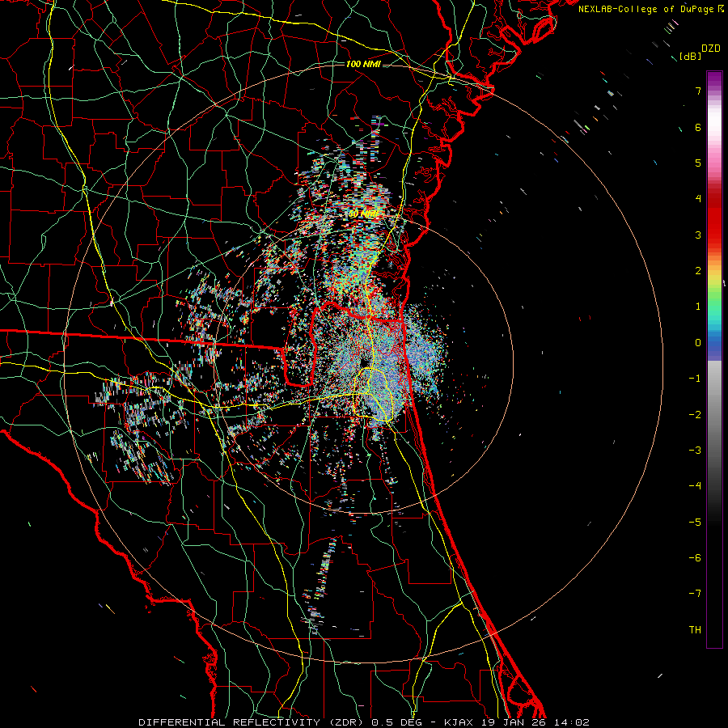Click the DIFFERENTIAL REFLECTIVITY caption words

pyautogui.click(x=230, y=722)
